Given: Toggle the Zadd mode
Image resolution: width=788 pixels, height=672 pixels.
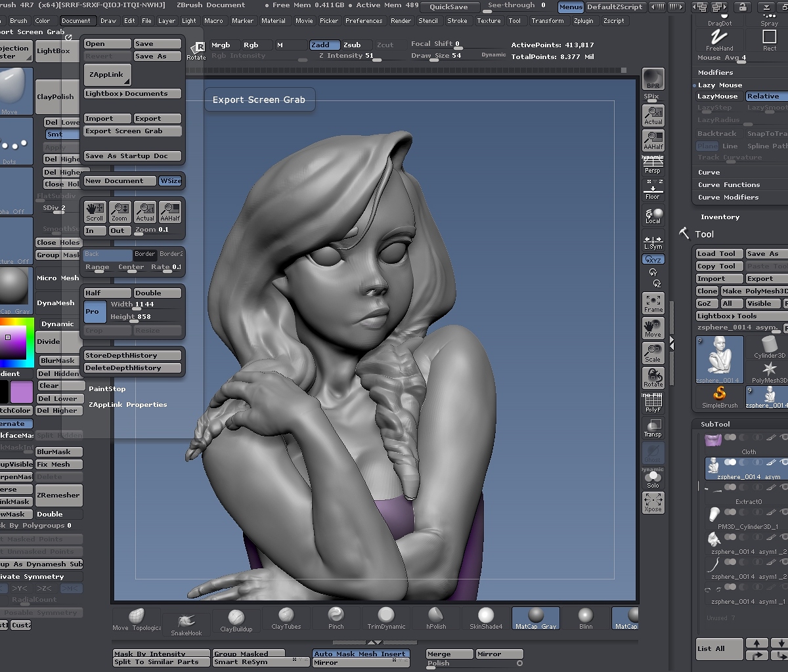Looking at the screenshot, I should click(x=324, y=45).
